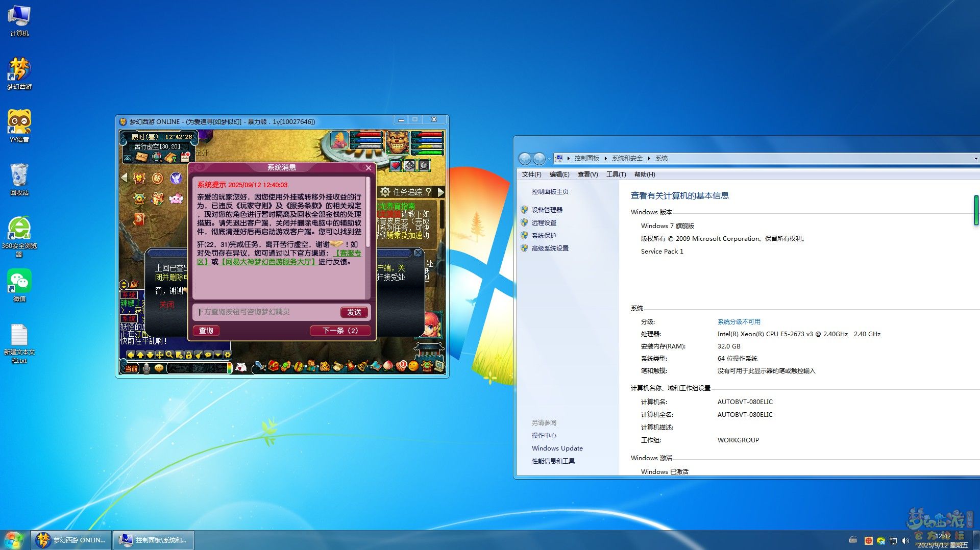This screenshot has height=550, width=980.
Task: Open 系统保护 in Control Panel sidebar
Action: [544, 235]
